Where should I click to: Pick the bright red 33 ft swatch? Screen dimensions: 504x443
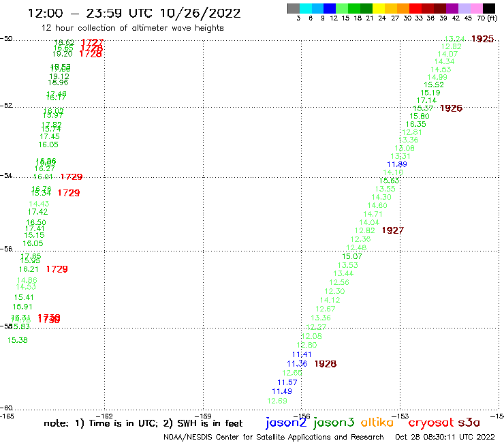pos(415,8)
